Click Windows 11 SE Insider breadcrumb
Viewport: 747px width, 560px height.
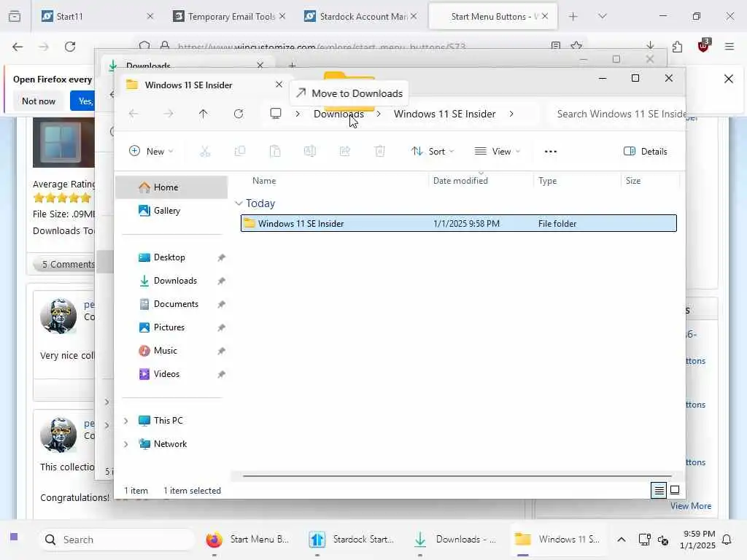[444, 114]
